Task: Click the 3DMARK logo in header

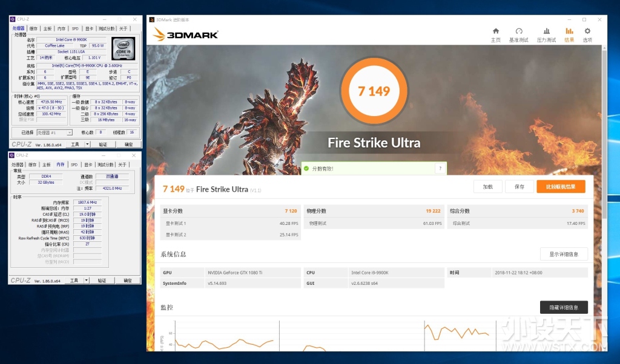Action: [x=185, y=34]
